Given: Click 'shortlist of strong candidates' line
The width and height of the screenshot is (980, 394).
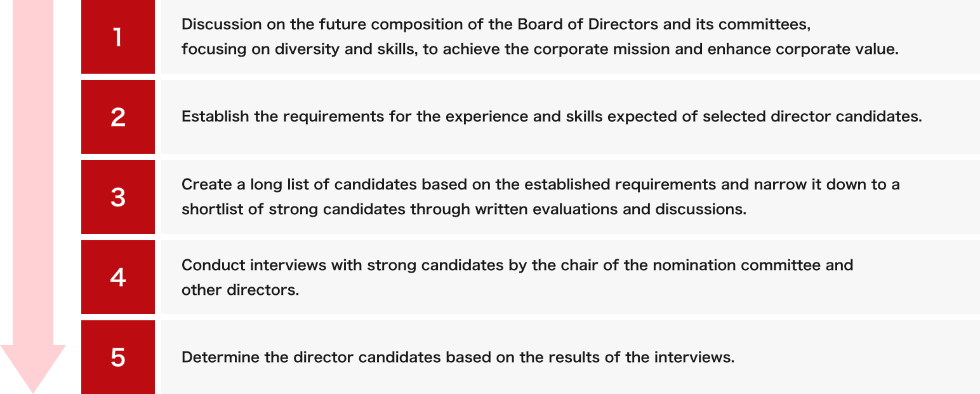Looking at the screenshot, I should [x=464, y=210].
